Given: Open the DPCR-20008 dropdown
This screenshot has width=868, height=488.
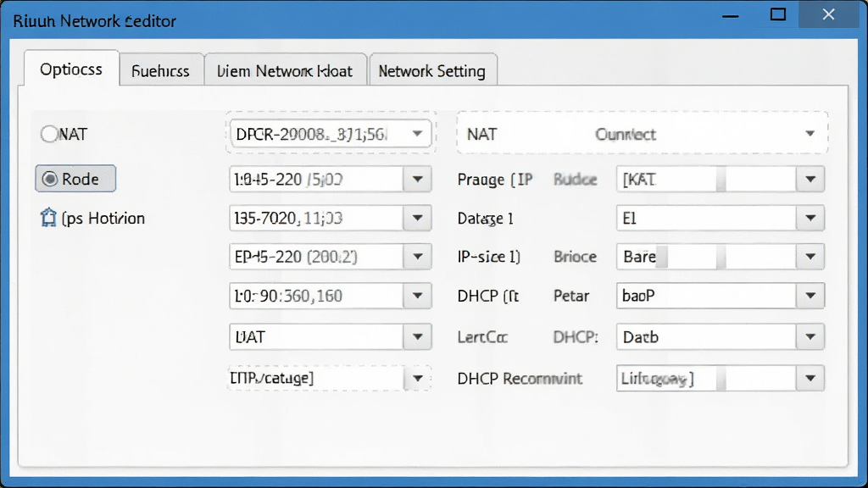Looking at the screenshot, I should (x=331, y=134).
